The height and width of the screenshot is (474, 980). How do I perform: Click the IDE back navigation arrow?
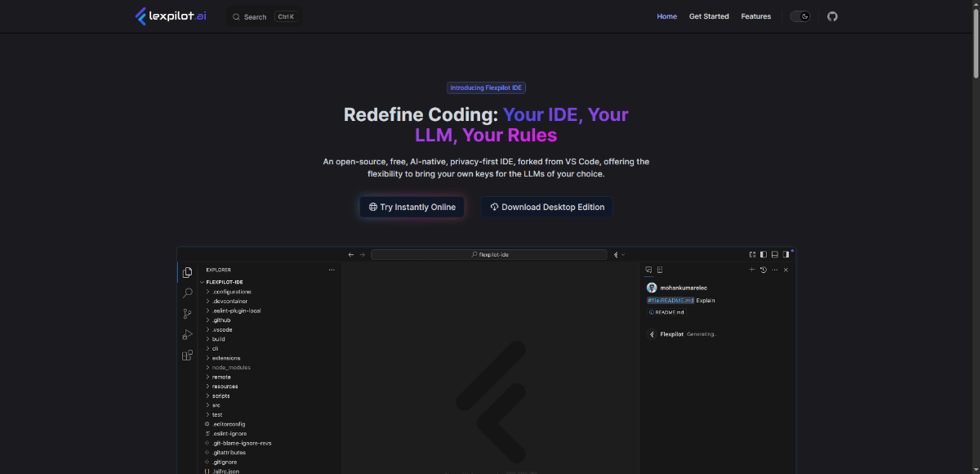[351, 254]
